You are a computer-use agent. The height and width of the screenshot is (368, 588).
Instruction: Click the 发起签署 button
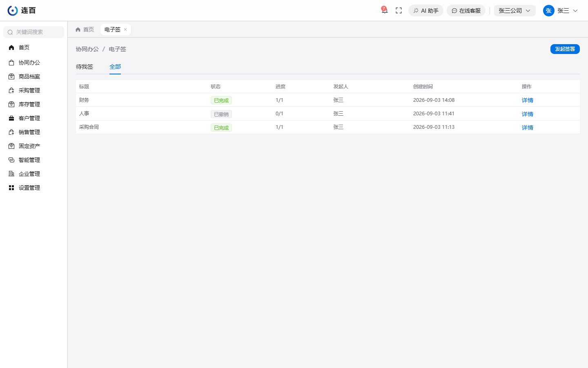tap(565, 49)
